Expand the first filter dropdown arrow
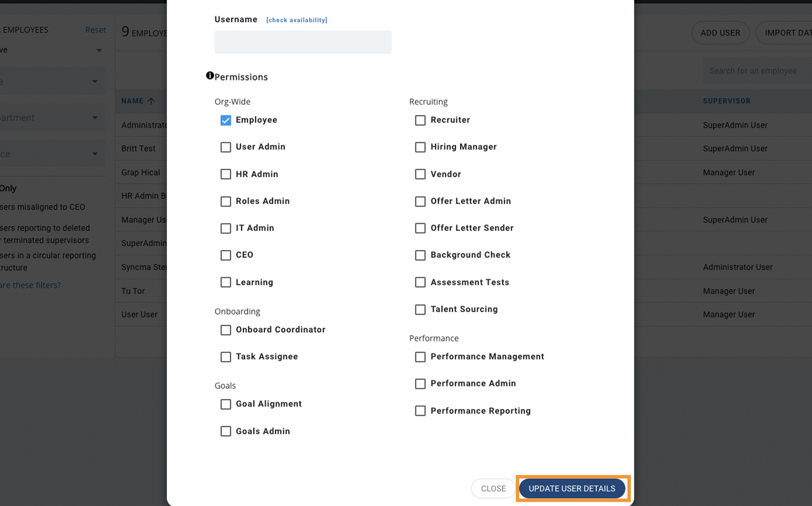The image size is (812, 506). tap(99, 50)
